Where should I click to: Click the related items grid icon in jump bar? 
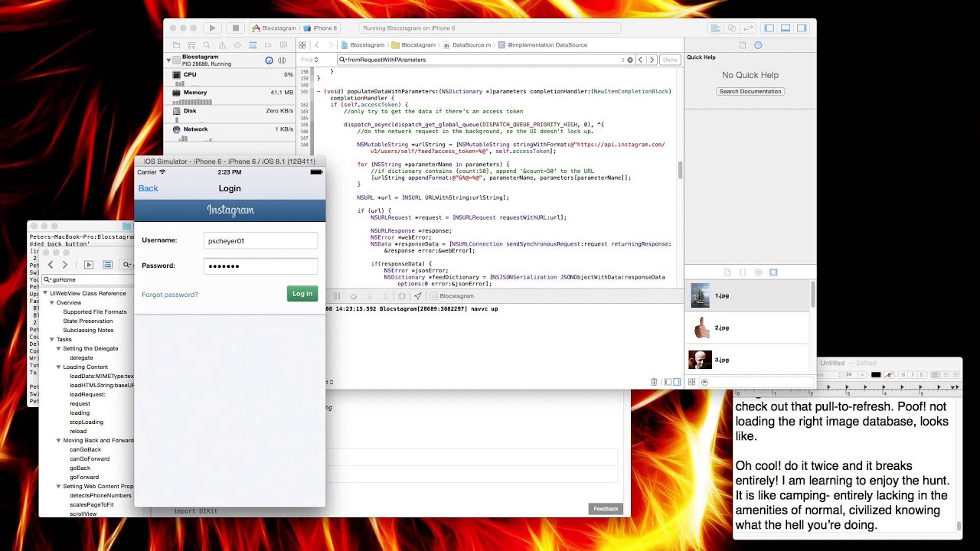click(302, 45)
